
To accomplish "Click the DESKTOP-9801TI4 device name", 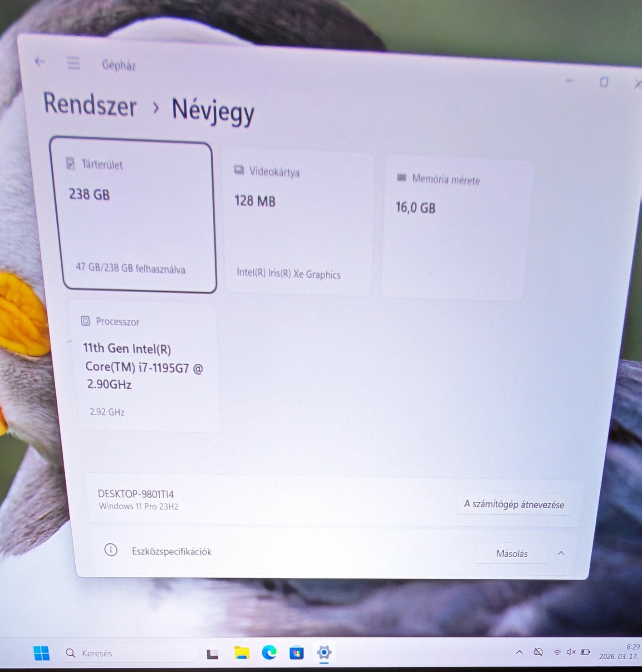I will coord(136,494).
